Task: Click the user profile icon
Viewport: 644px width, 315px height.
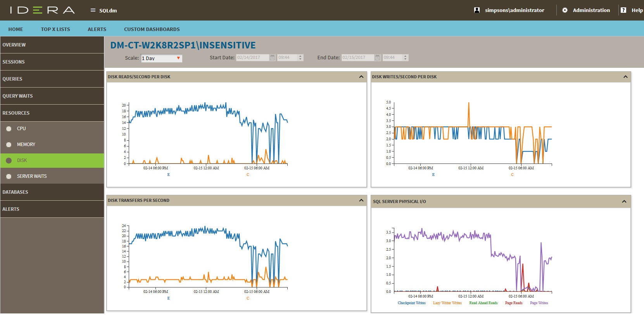Action: coord(477,10)
